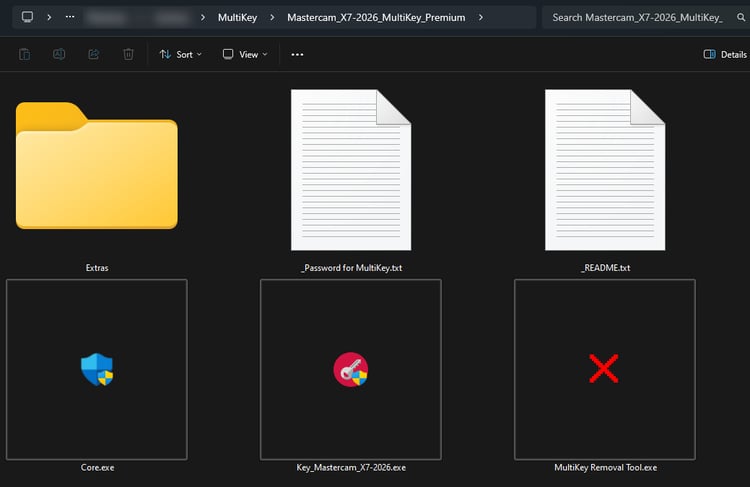Select the Mastercam_X7-2026_MultiKey_Premium breadcrumb
750x487 pixels.
click(x=376, y=18)
